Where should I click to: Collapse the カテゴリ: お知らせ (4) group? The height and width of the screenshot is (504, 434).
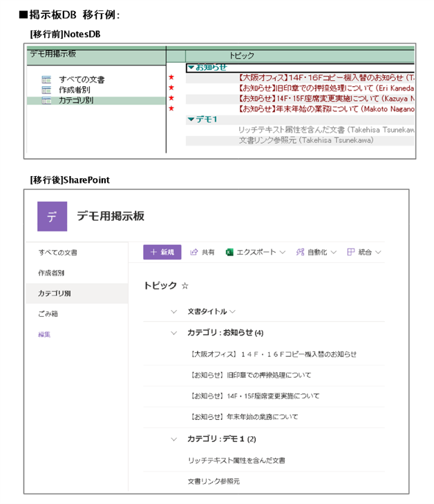[x=173, y=333]
